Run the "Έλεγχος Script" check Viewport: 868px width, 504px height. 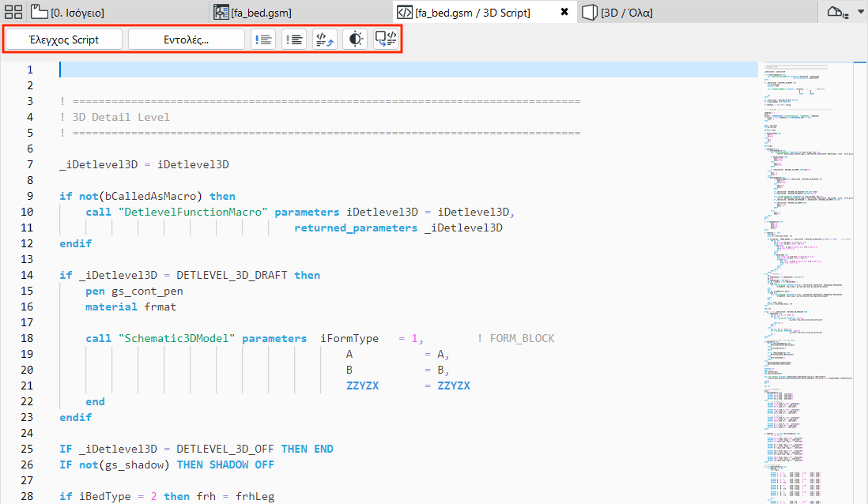62,38
